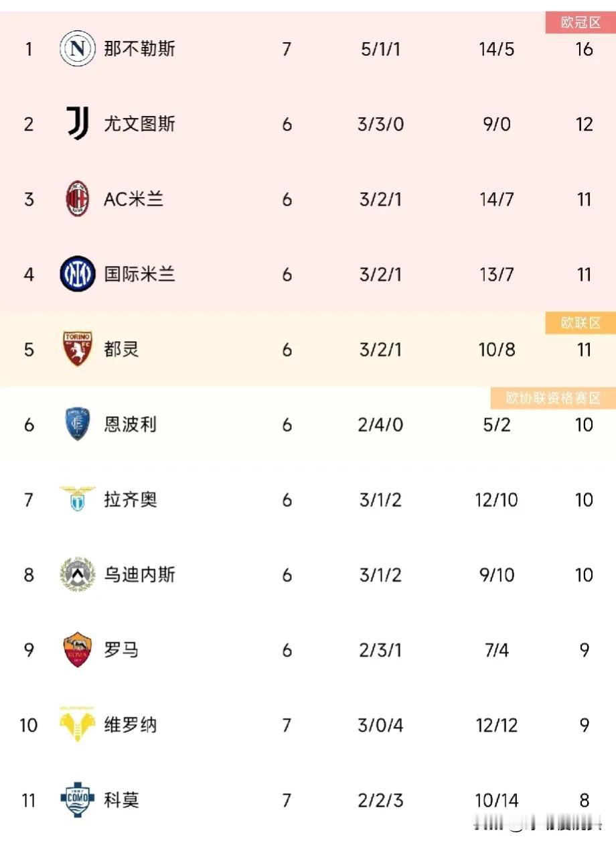Open team name 尤文图斯

139,124
